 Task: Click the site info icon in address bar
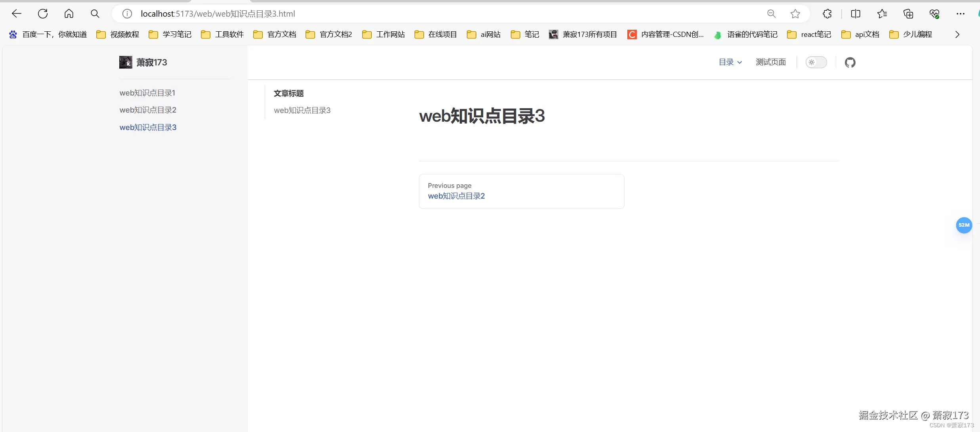(127, 13)
